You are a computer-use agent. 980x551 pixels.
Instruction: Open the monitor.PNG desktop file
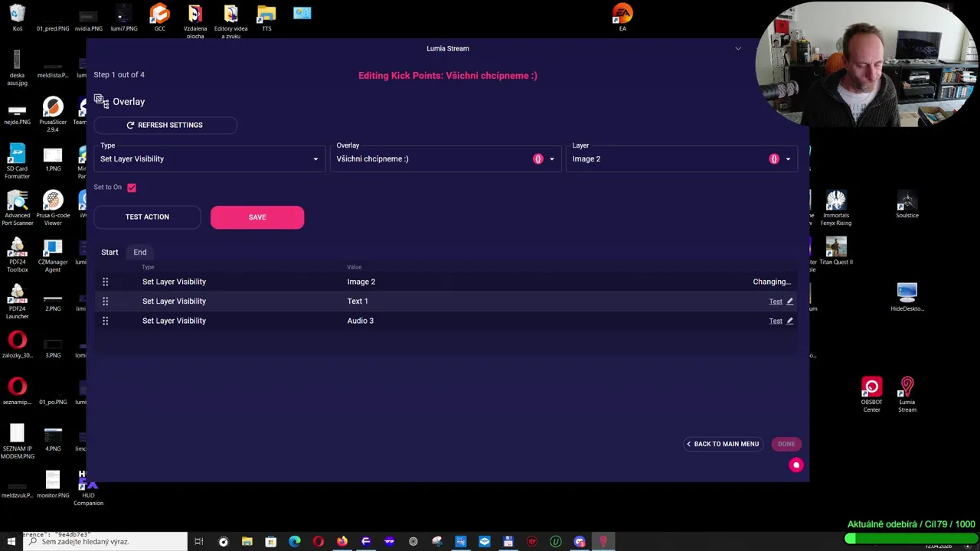pyautogui.click(x=53, y=484)
